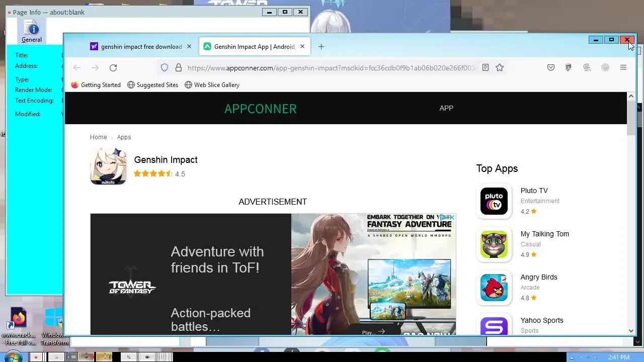644x362 pixels.
Task: Click the Apps breadcrumb link
Action: click(124, 137)
